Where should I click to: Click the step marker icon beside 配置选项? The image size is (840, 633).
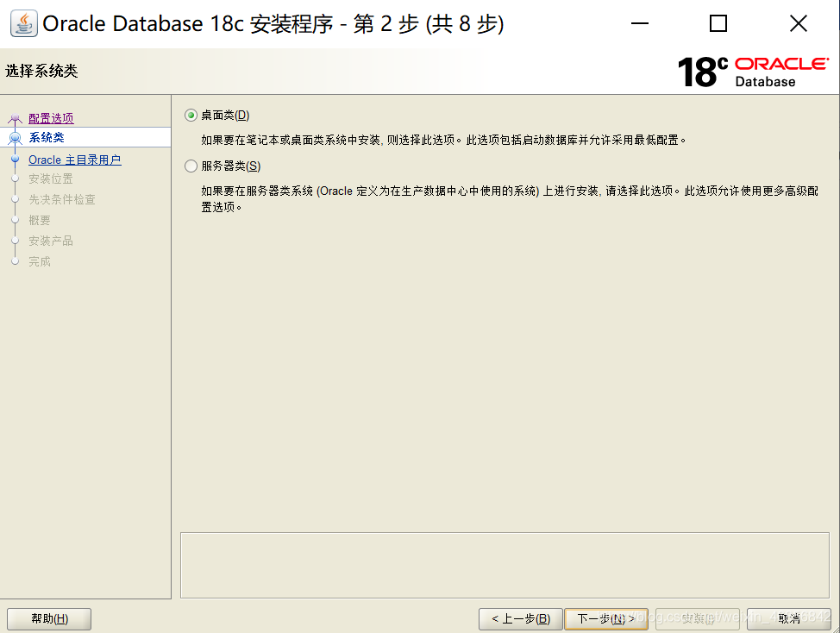pos(15,116)
